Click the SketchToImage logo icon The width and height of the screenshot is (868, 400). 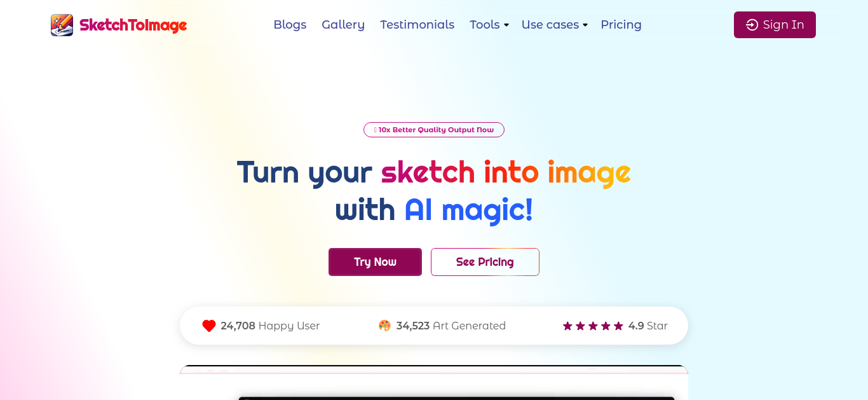[62, 25]
